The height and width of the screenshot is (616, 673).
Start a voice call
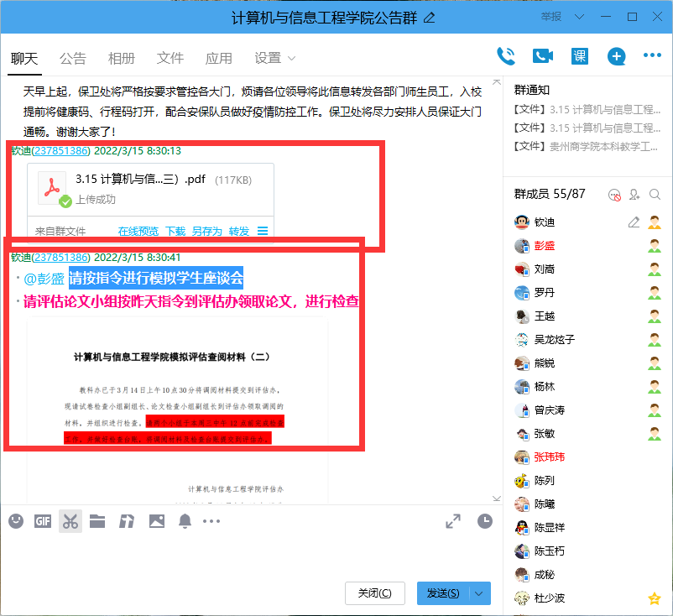tap(506, 55)
